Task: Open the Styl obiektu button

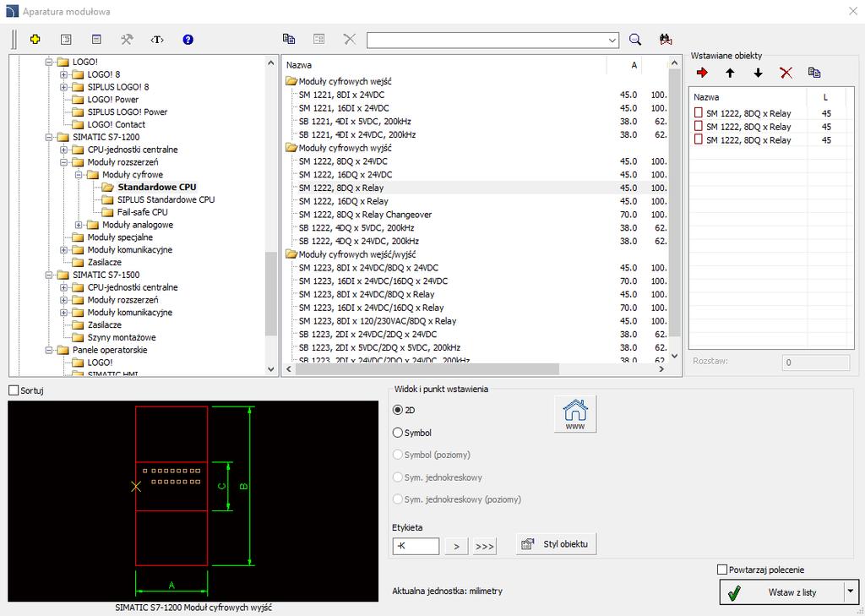Action: pos(556,544)
